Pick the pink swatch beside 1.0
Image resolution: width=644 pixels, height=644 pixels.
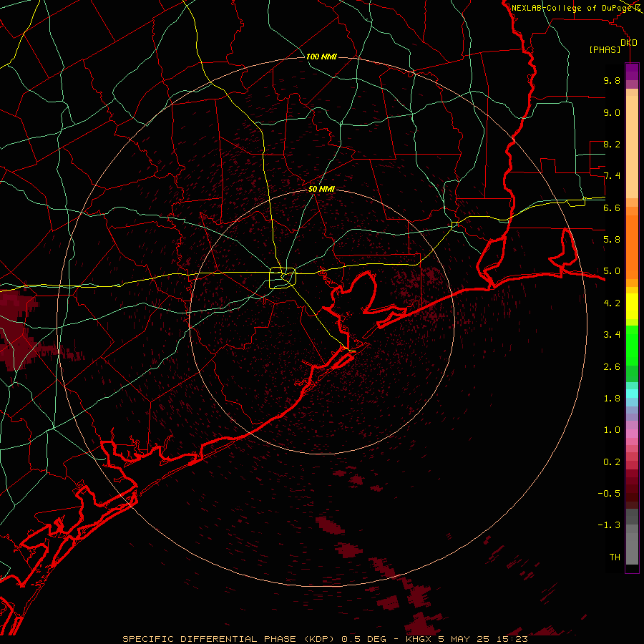632,434
